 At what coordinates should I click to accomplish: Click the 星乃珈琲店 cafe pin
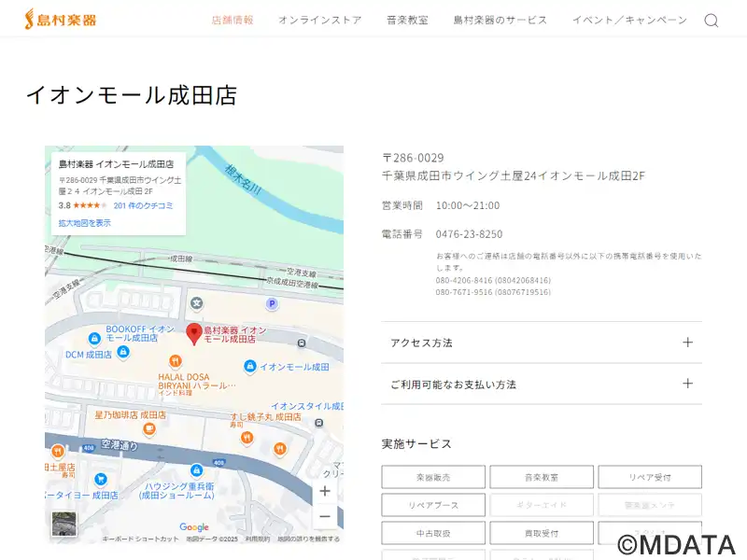pyautogui.click(x=149, y=429)
